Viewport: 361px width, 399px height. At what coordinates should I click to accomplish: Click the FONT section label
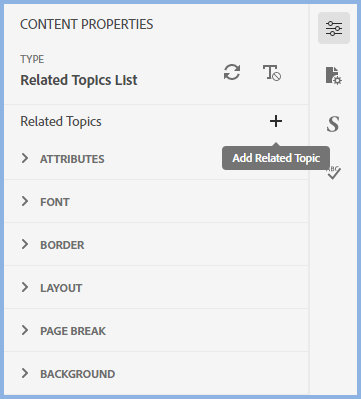pyautogui.click(x=55, y=202)
